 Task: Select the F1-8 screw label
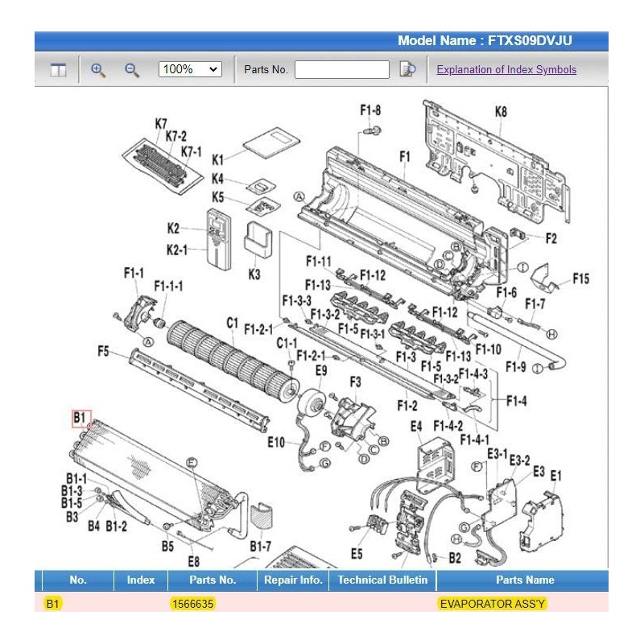click(370, 110)
